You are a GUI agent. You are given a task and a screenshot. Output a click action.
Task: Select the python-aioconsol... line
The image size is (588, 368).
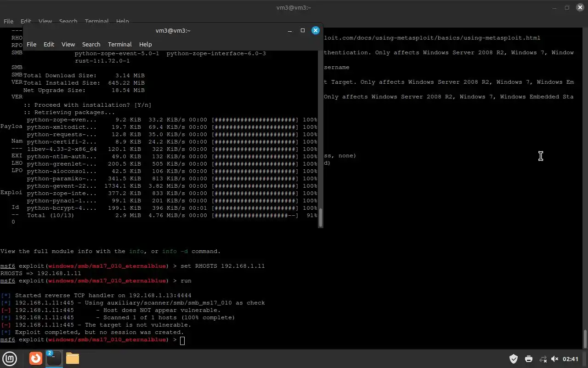click(x=172, y=171)
